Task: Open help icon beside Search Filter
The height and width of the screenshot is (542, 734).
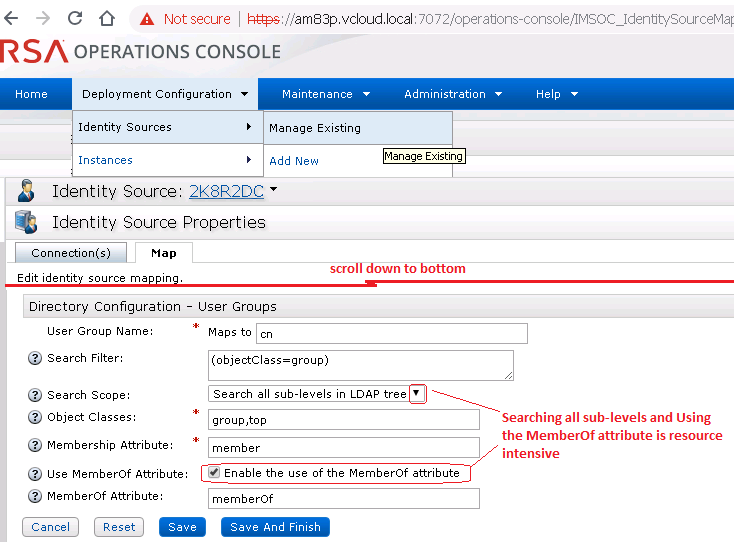Action: click(x=36, y=359)
